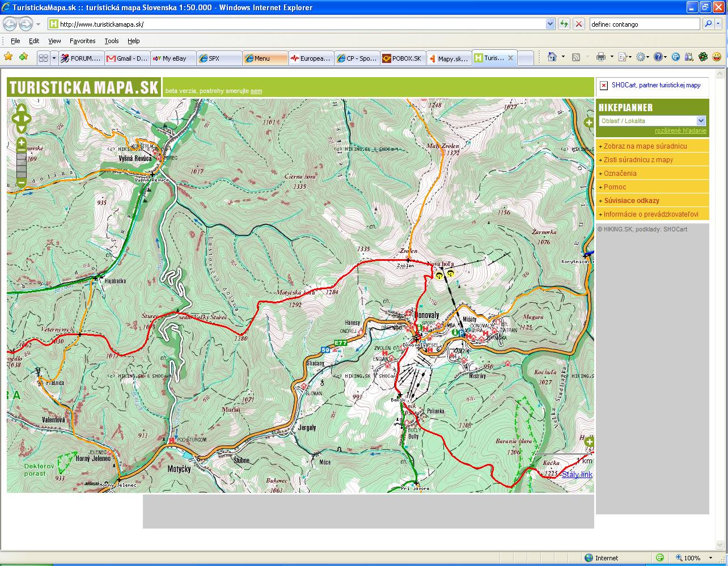The height and width of the screenshot is (566, 728).
Task: Zoom out with the bottom minus button
Action: tap(22, 183)
